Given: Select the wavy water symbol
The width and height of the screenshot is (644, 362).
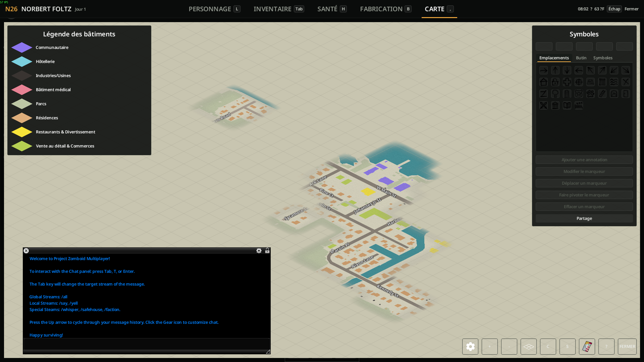Looking at the screenshot, I should 614,82.
